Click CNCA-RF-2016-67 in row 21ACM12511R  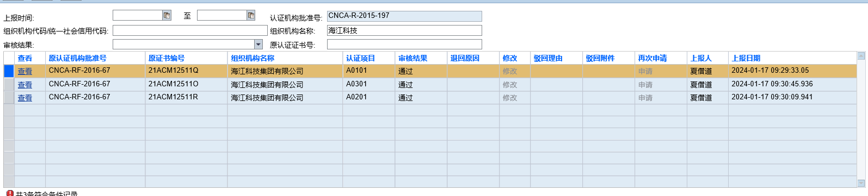click(79, 97)
